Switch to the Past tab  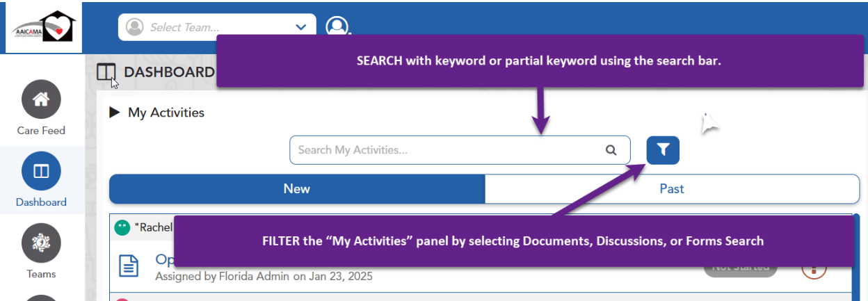672,189
